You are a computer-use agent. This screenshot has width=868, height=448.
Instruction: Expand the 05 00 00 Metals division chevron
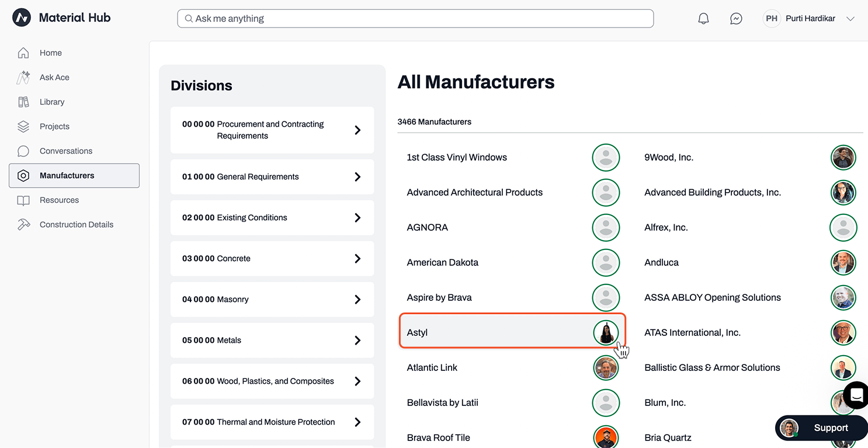click(357, 340)
